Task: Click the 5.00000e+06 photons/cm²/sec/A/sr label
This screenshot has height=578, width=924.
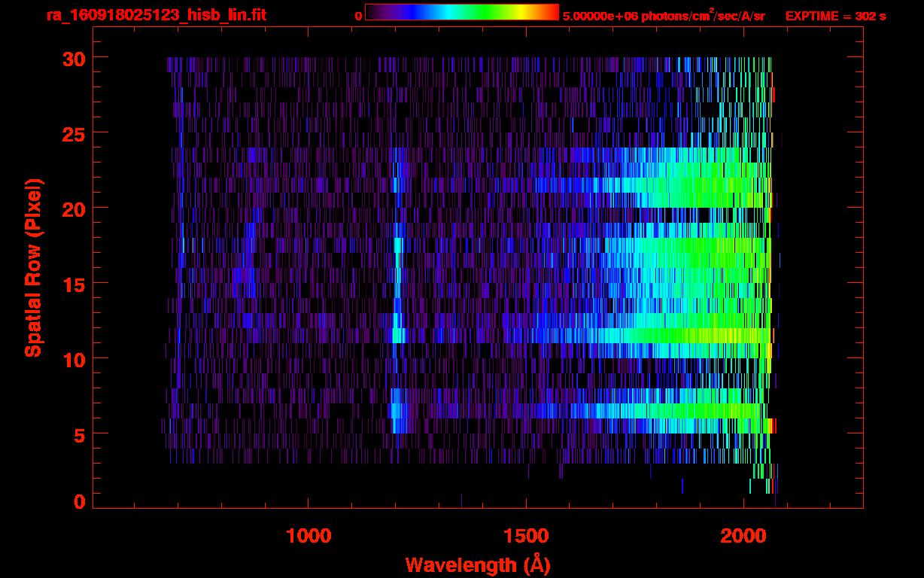Action: pyautogui.click(x=664, y=15)
